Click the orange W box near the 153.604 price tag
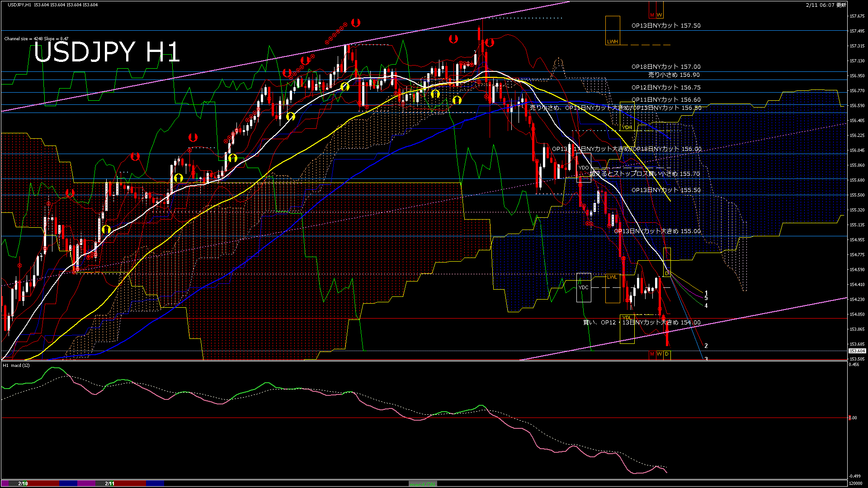 pyautogui.click(x=659, y=354)
